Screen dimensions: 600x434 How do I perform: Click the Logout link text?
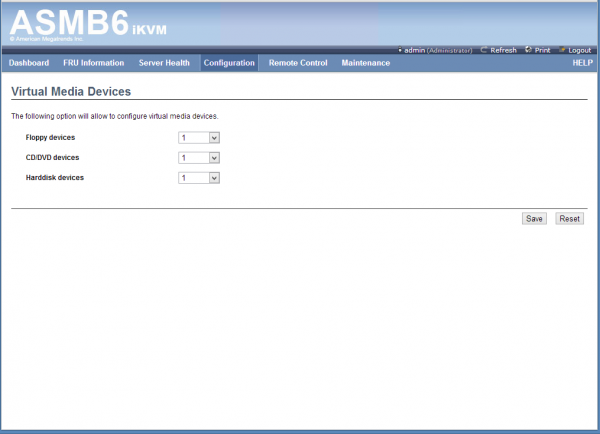tap(580, 50)
